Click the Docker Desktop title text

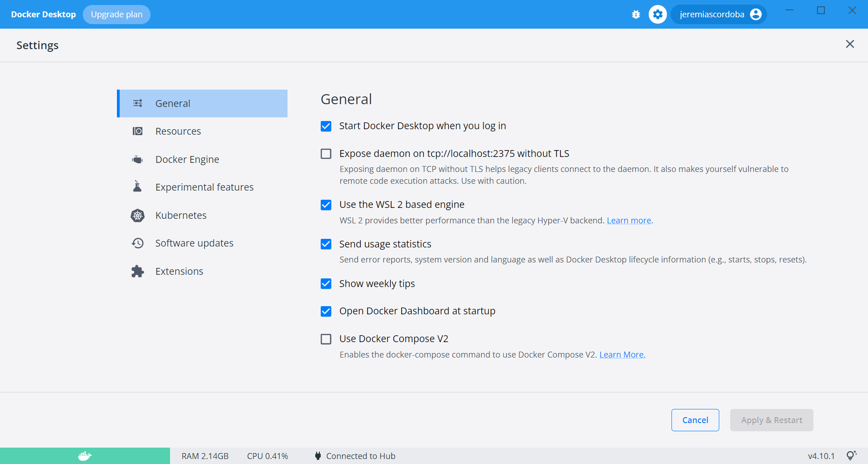(x=44, y=15)
